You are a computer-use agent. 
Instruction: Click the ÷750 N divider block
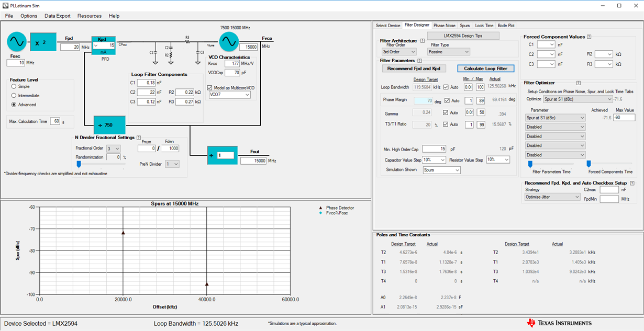click(109, 125)
